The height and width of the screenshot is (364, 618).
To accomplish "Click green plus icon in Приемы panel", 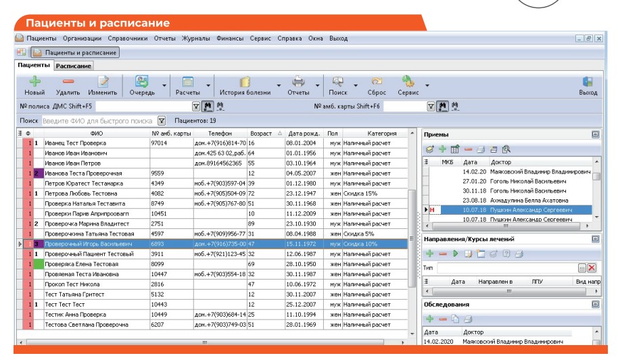I will tap(442, 149).
